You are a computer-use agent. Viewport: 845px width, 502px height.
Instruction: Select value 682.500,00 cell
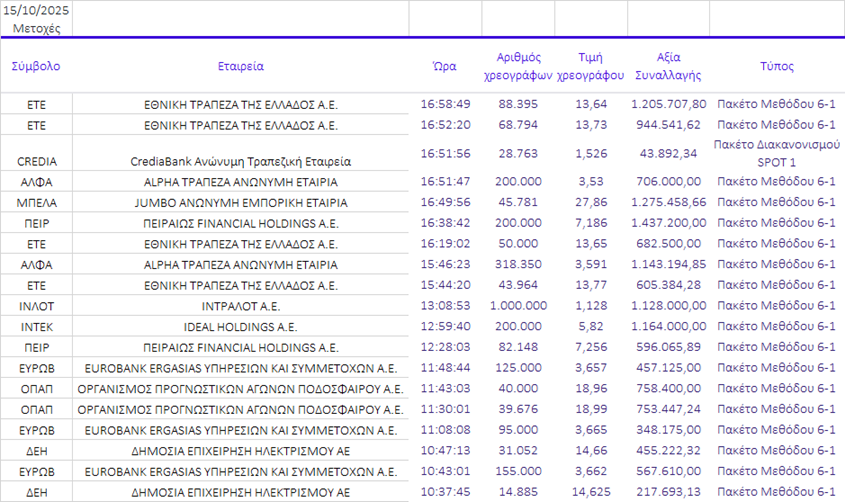(x=668, y=243)
